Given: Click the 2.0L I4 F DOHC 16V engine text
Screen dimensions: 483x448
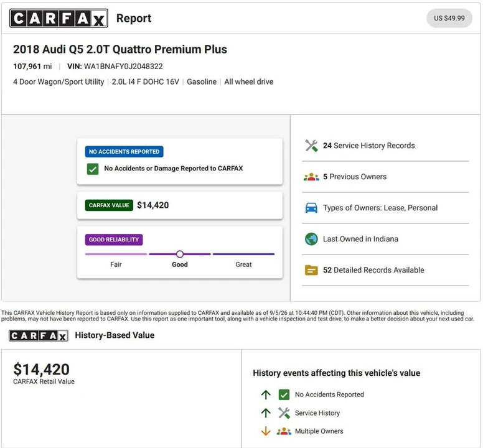Looking at the screenshot, I should (x=146, y=82).
